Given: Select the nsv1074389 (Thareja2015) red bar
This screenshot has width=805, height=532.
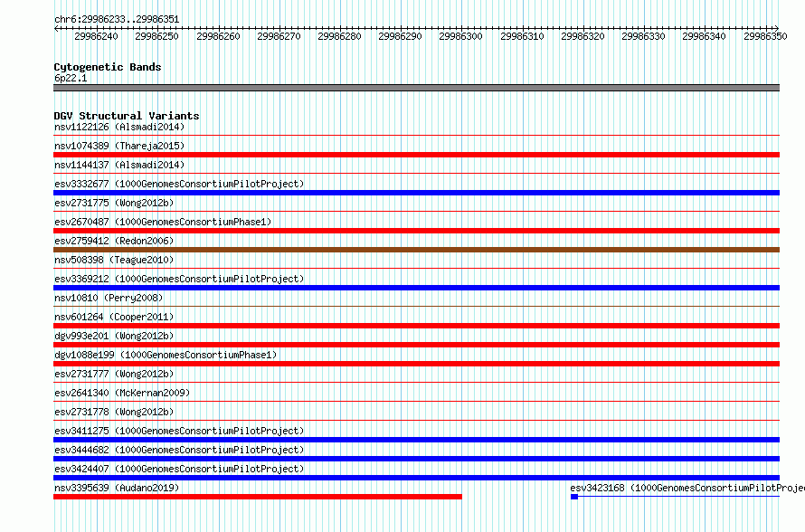Looking at the screenshot, I should [416, 155].
